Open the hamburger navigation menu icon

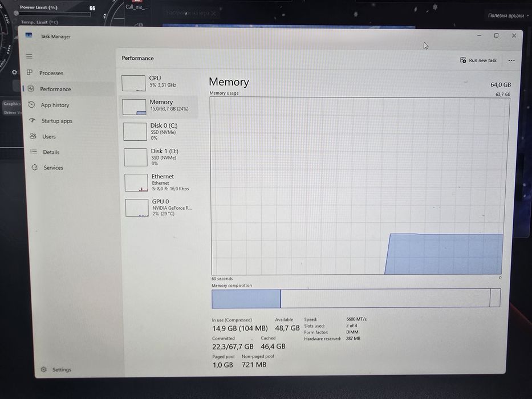click(29, 56)
